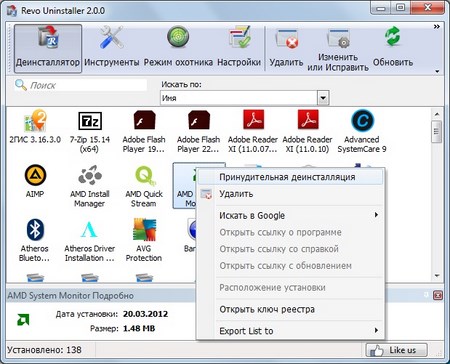This screenshot has height=364, width=450.
Task: Select the AVG Protection program
Action: pos(144,240)
